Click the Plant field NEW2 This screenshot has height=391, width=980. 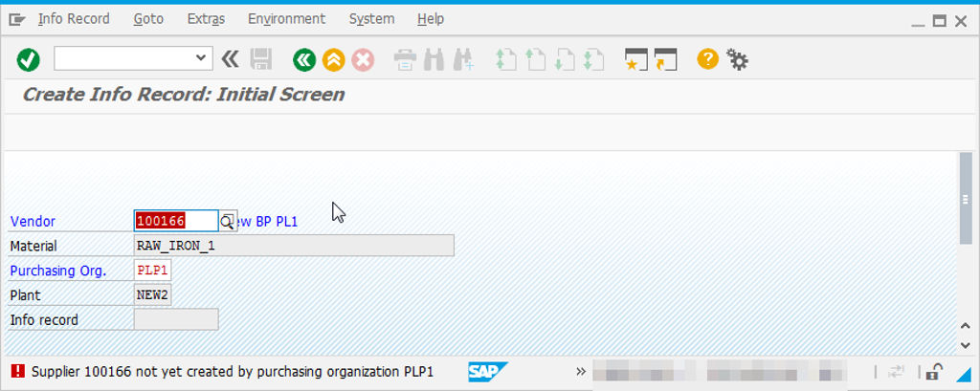tap(152, 294)
